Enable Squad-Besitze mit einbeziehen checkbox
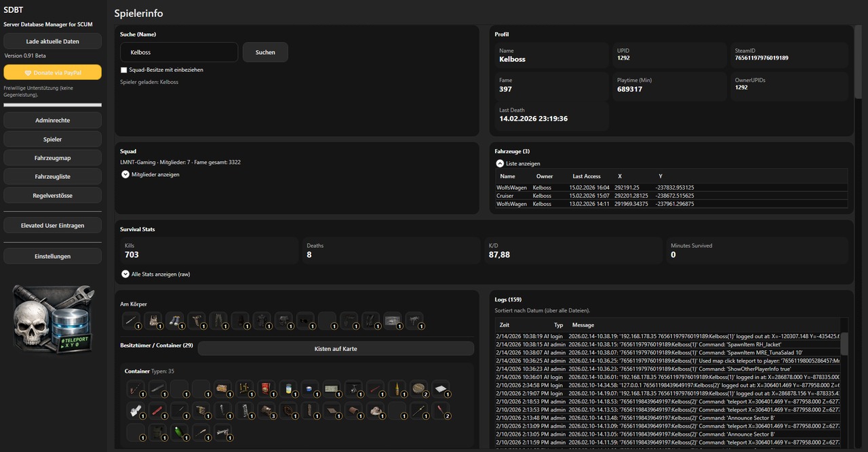This screenshot has height=452, width=868. pos(124,70)
